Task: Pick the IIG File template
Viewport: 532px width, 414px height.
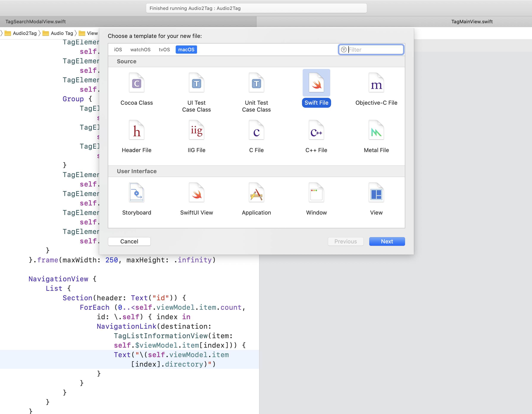Action: [x=196, y=130]
